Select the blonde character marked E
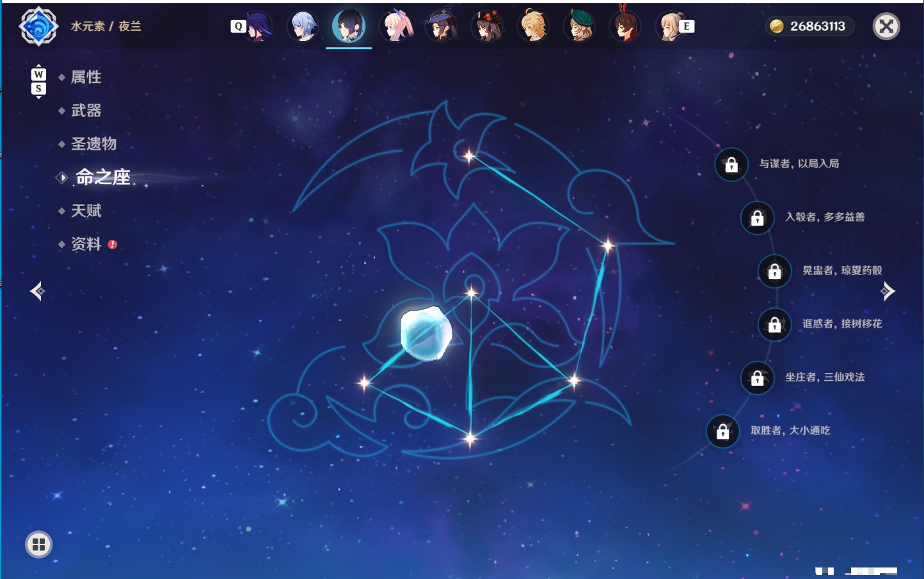 point(671,26)
